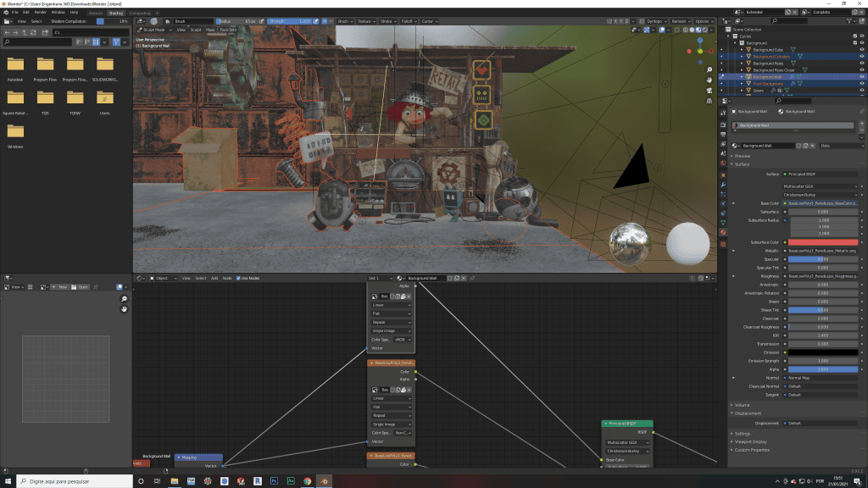The height and width of the screenshot is (488, 868).
Task: Switch file browser to thumbnail display mode
Action: [97, 42]
